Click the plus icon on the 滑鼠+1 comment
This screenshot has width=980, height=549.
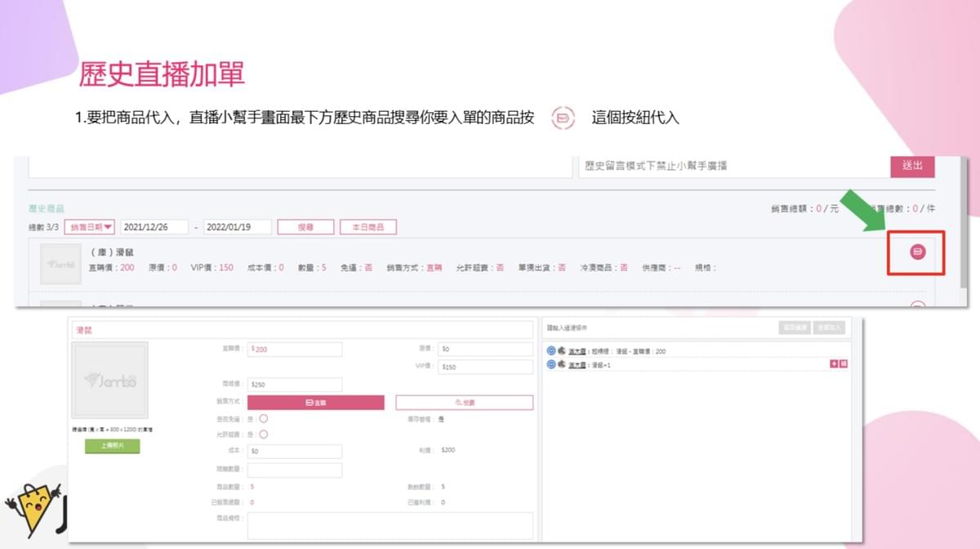(834, 364)
